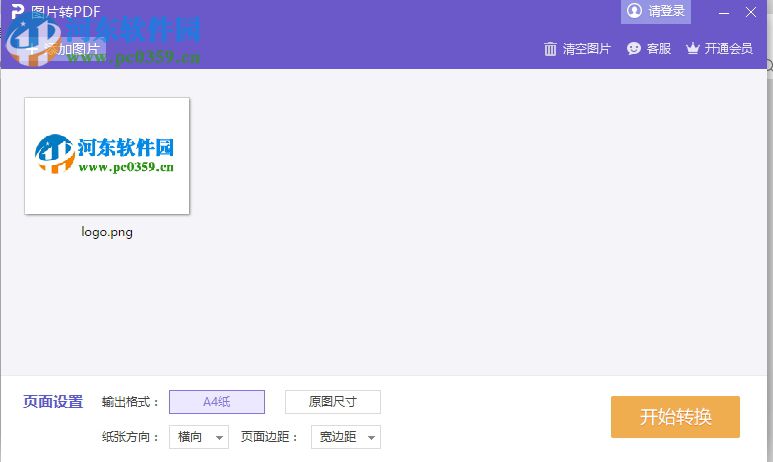773x462 pixels.
Task: Click the 开通会员 text link
Action: 729,48
